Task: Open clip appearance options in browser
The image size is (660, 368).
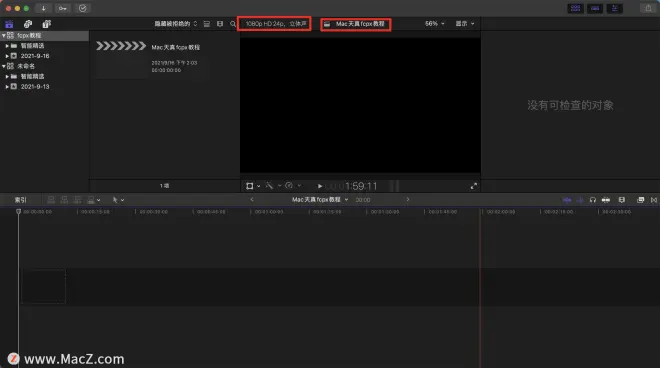Action: tap(220, 24)
